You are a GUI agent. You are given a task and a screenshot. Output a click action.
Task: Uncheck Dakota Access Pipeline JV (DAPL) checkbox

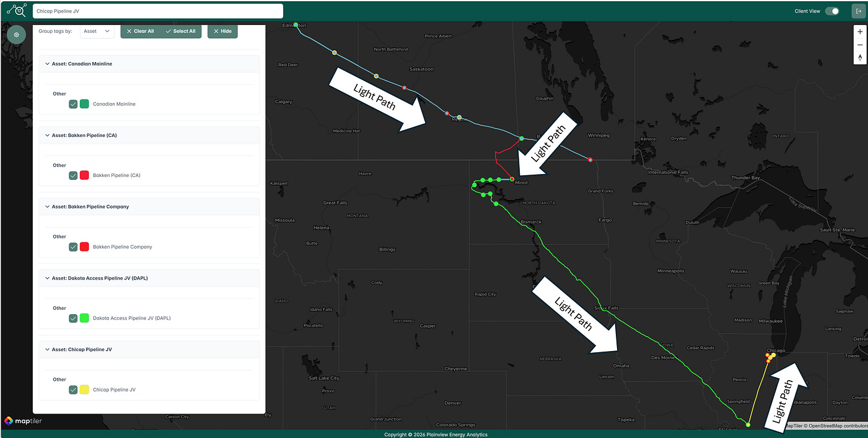pyautogui.click(x=73, y=318)
